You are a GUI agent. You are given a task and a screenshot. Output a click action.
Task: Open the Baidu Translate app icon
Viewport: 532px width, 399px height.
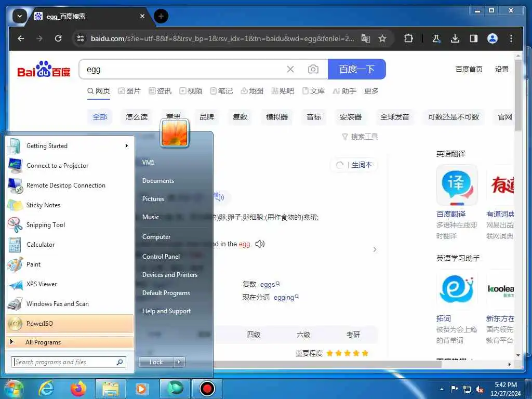(457, 185)
